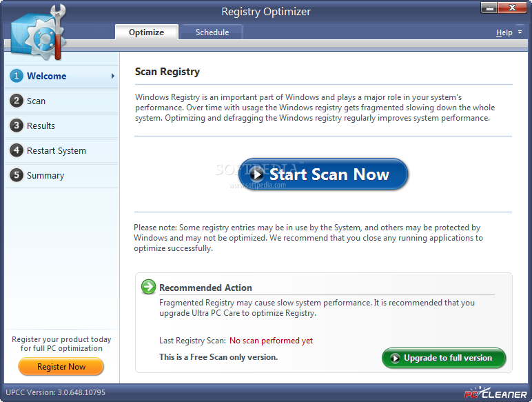Screen dimensions: 532x402
Task: Switch to the Optimize tab
Action: (x=147, y=32)
